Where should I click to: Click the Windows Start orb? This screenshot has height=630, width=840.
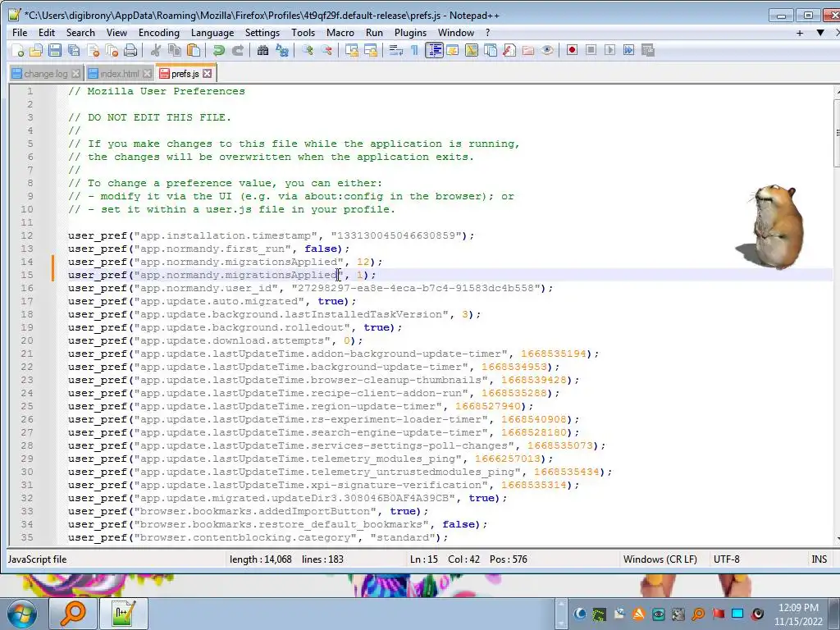(x=21, y=614)
